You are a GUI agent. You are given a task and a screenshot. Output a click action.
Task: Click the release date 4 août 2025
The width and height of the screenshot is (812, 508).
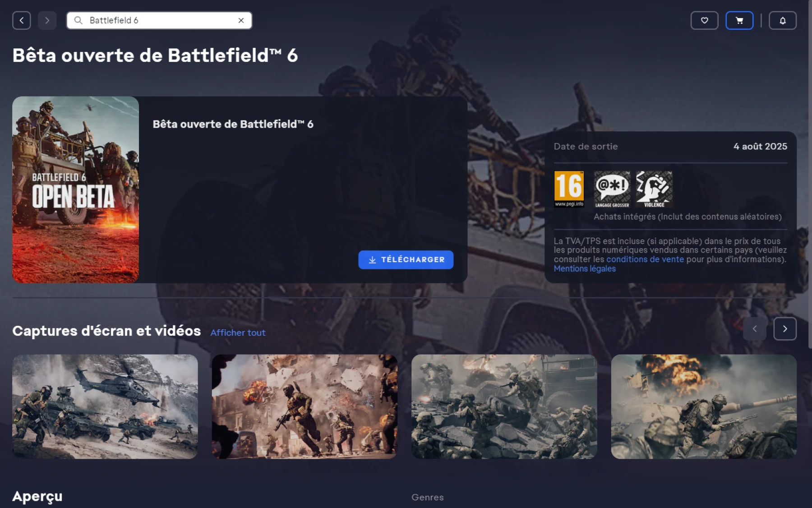760,146
